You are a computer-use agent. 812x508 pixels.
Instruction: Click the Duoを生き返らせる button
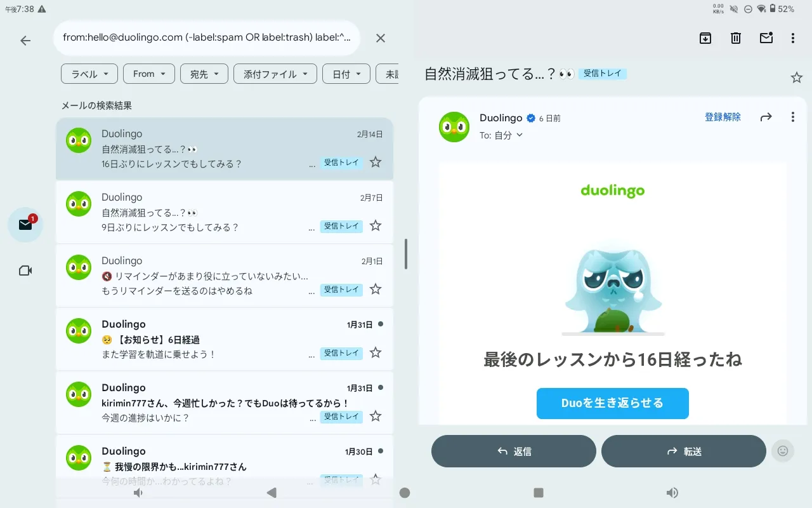coord(613,403)
